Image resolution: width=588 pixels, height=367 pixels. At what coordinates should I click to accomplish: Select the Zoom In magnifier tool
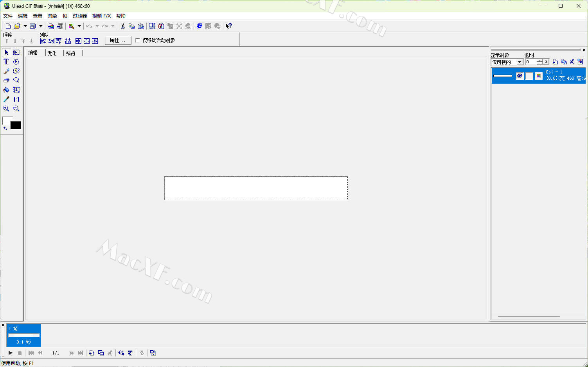[x=6, y=109]
